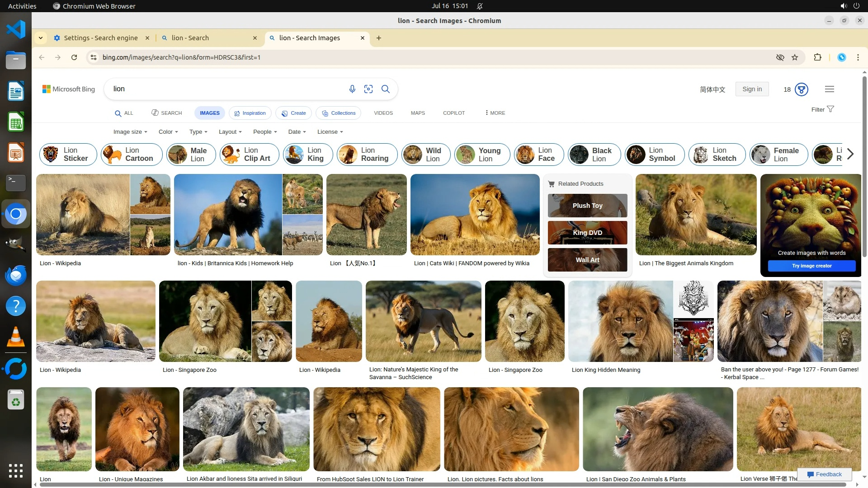Expand the License filter dropdown
This screenshot has width=868, height=488.
click(x=330, y=132)
